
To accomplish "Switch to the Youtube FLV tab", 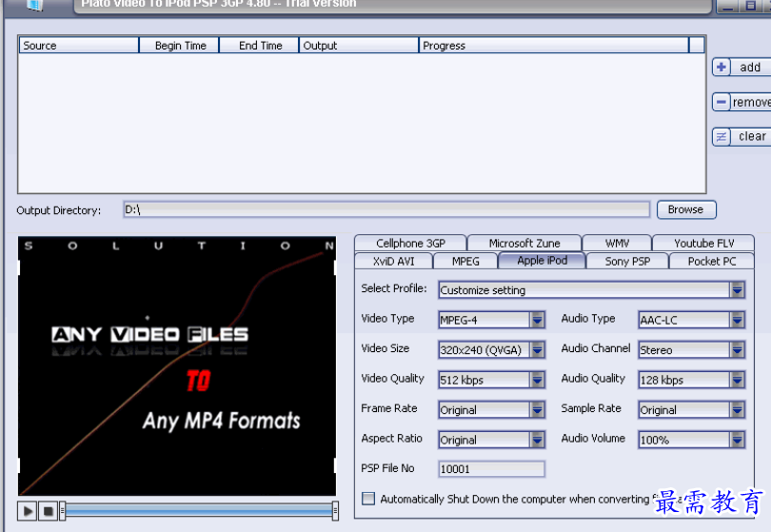I will click(x=703, y=244).
